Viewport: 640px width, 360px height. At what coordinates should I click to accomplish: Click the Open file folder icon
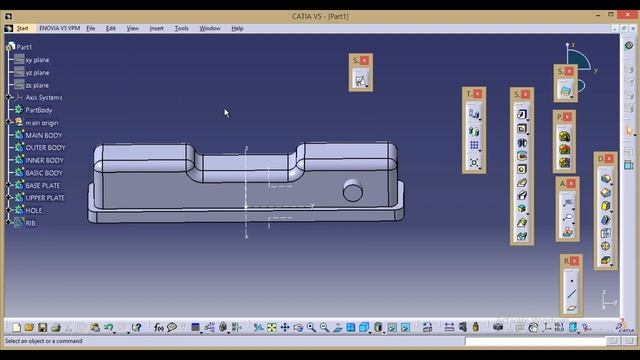(x=29, y=327)
